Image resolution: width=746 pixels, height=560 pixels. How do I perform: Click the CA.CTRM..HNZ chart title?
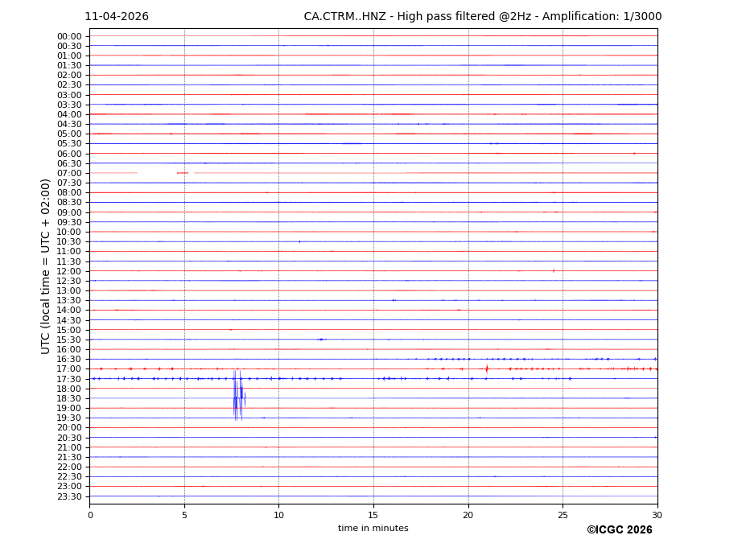482,17
